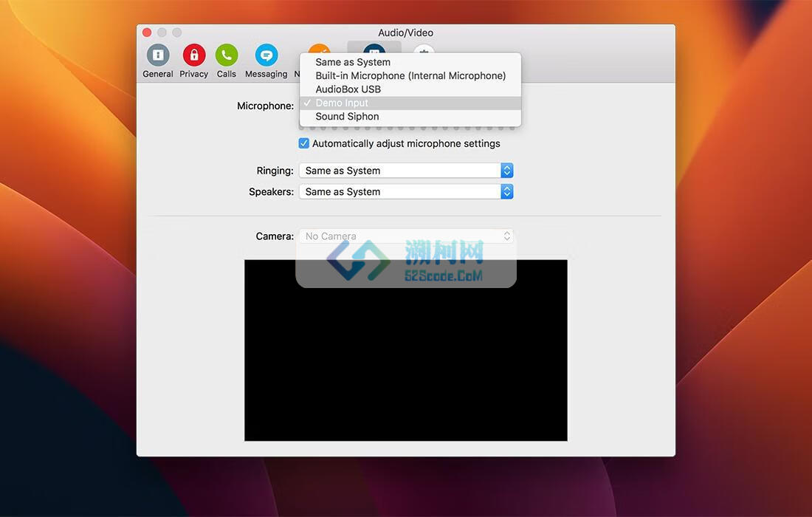Open the Speakers device dropdown
The width and height of the screenshot is (812, 517).
click(x=406, y=192)
